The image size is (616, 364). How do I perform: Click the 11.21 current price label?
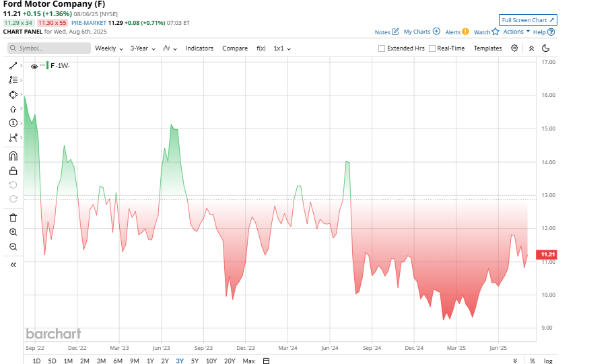click(547, 254)
